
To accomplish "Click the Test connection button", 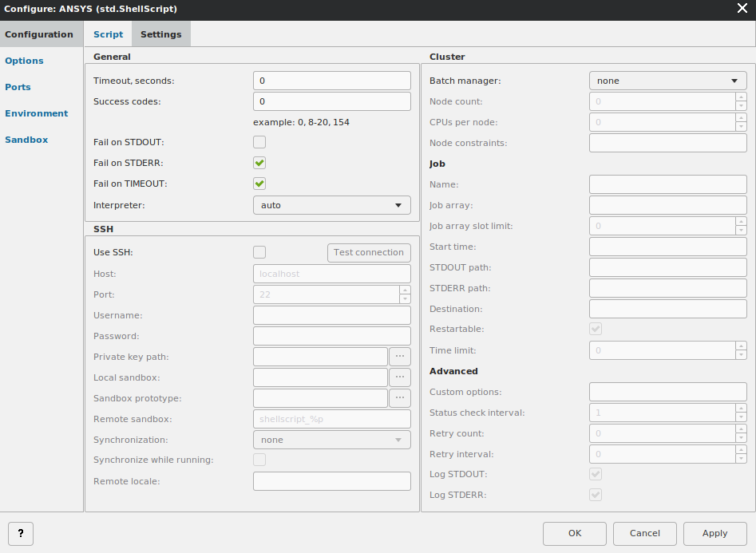I will pyautogui.click(x=369, y=252).
